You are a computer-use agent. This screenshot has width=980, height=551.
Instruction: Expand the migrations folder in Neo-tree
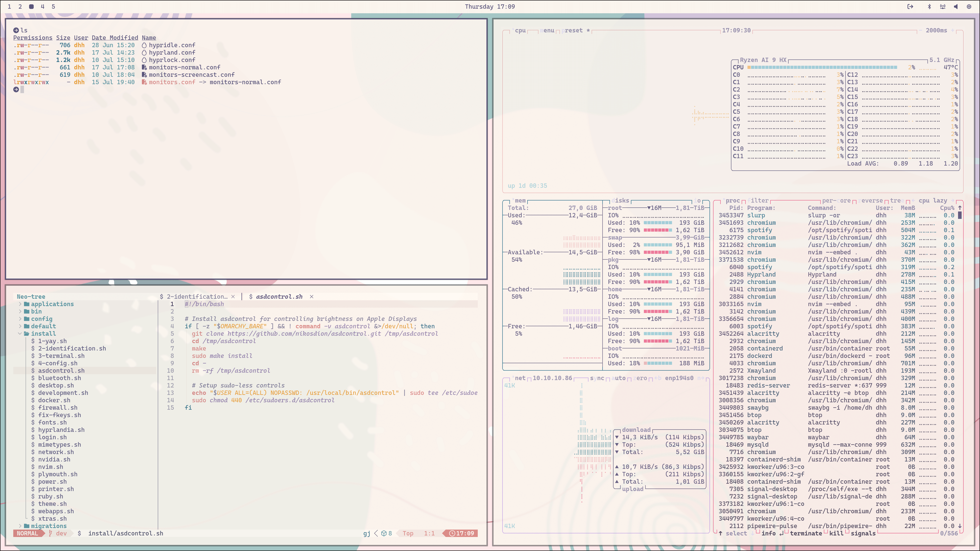tap(48, 526)
